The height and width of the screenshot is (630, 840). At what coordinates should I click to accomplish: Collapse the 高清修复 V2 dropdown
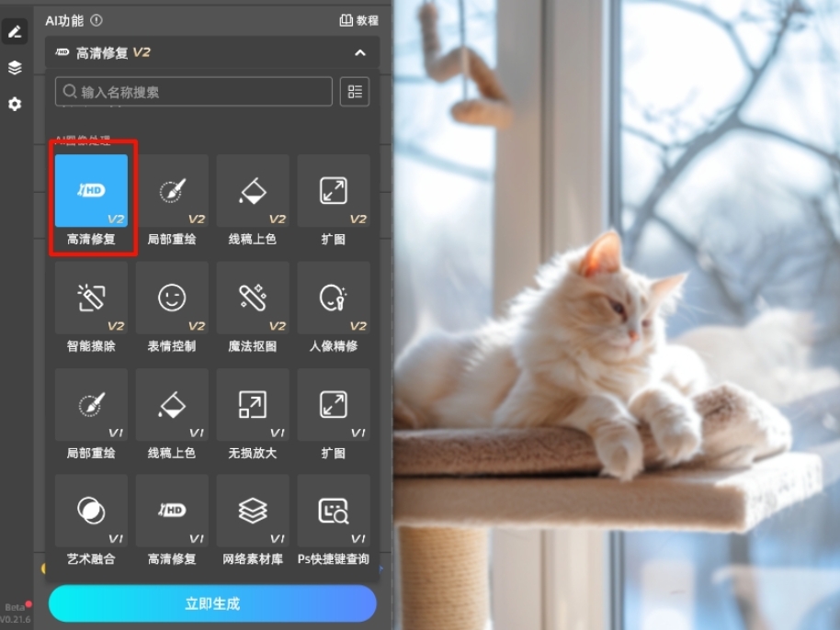click(360, 53)
